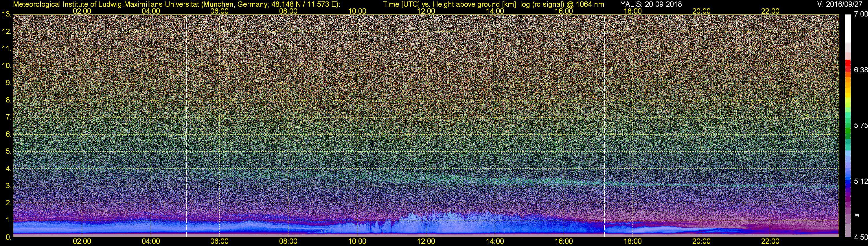Click the Meteorological Institute Ludwig-Maximilians-Universität title text
The width and height of the screenshot is (868, 246).
click(x=176, y=4)
